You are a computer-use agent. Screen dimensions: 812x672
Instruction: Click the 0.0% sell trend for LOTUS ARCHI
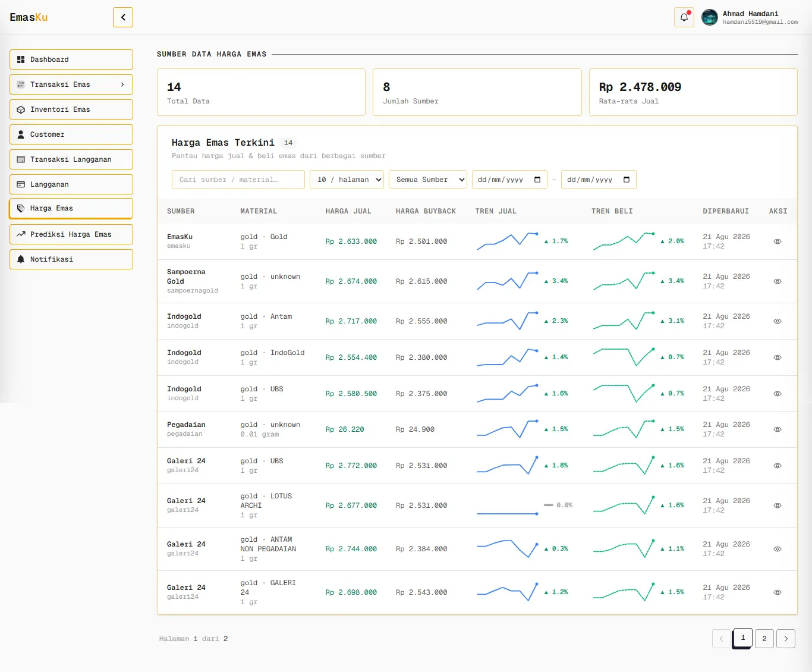pos(558,505)
